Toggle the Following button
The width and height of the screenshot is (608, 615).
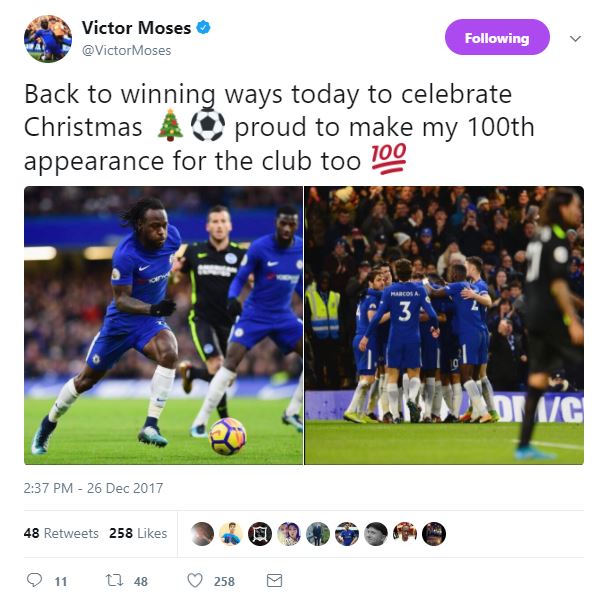pyautogui.click(x=496, y=38)
